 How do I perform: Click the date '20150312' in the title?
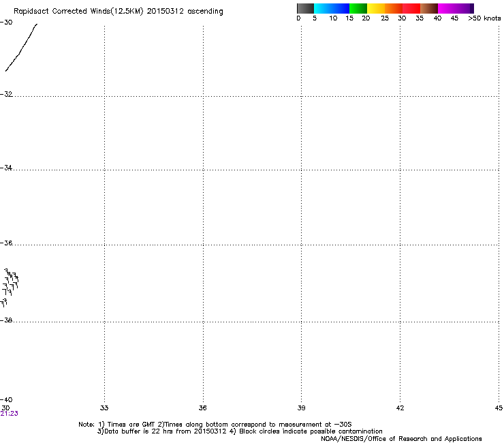coord(166,11)
